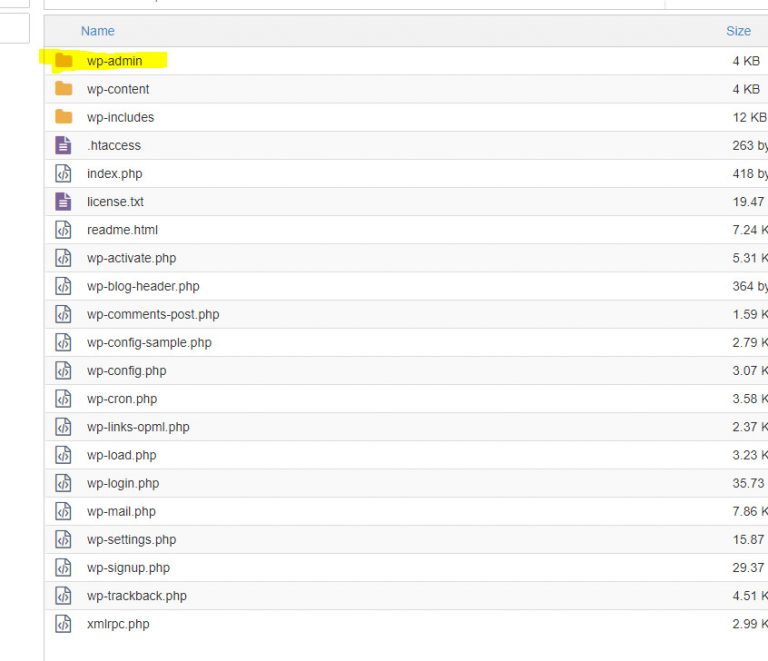Click the wp-login.php file icon

64,483
